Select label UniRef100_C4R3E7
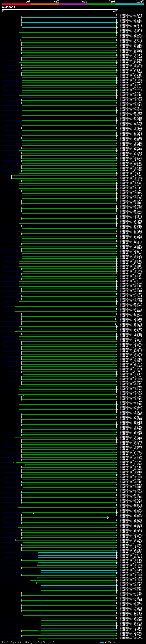Image resolution: width=146 pixels, height=644 pixels. coord(131,374)
